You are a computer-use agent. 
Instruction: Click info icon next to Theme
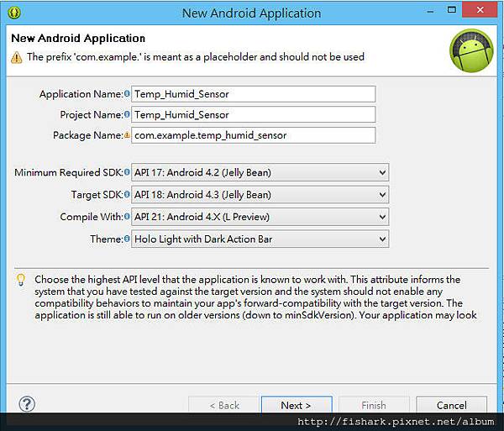pyautogui.click(x=127, y=239)
